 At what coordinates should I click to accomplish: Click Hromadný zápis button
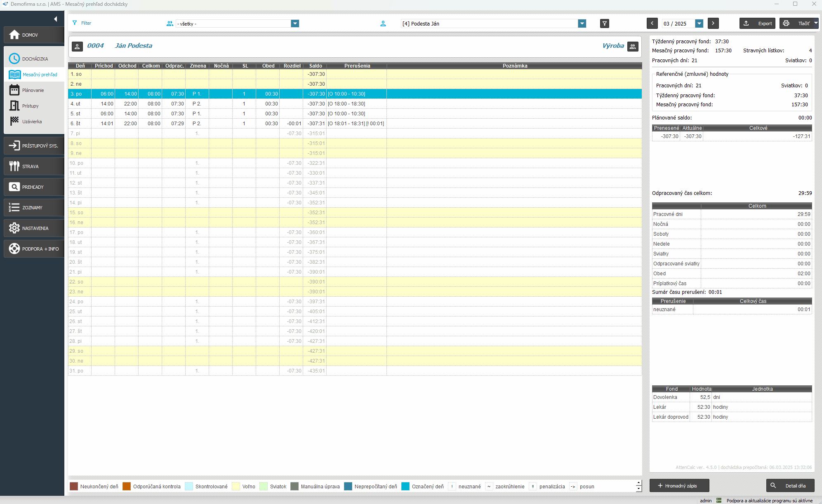point(679,485)
